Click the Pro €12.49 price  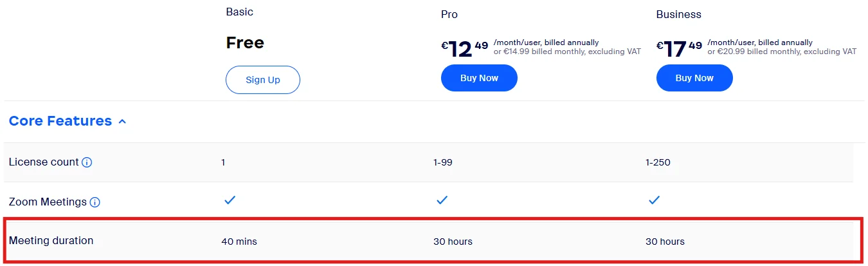465,49
